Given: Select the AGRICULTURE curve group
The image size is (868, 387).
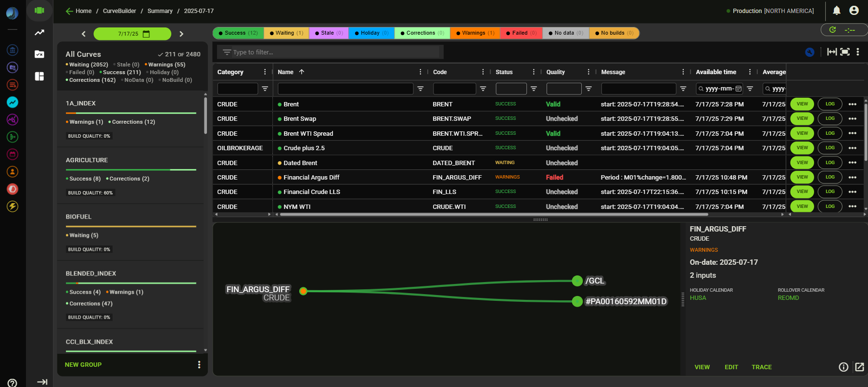Looking at the screenshot, I should coord(87,160).
